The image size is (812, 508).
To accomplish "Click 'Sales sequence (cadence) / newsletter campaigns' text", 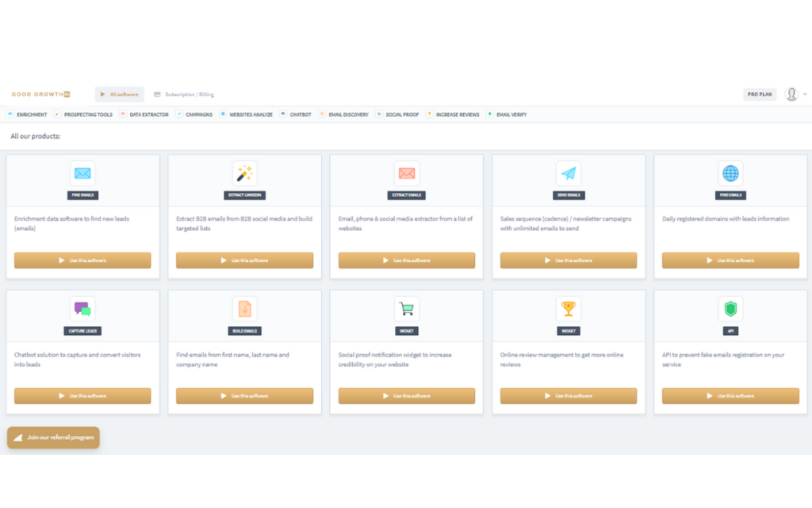I will click(565, 223).
